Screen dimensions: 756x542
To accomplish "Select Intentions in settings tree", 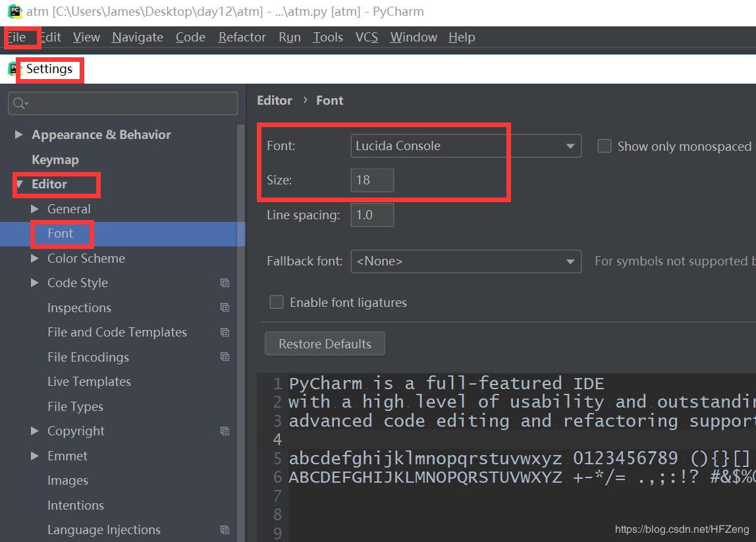I will click(76, 505).
